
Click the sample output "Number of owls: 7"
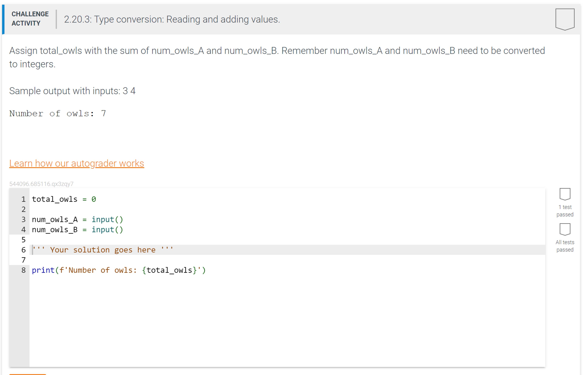coord(58,113)
